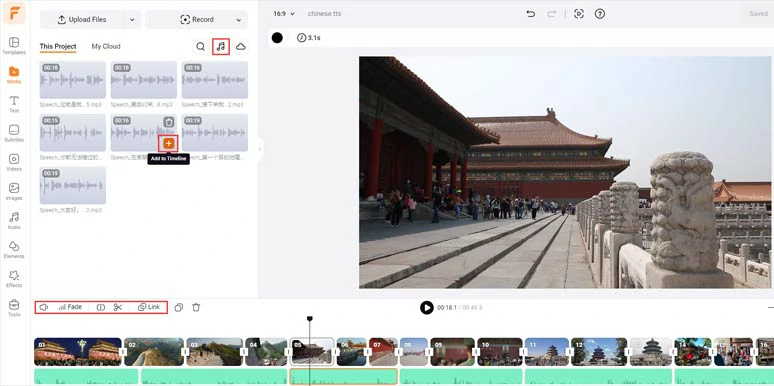The height and width of the screenshot is (386, 774).
Task: Select the Media sidebar icon
Action: (x=14, y=75)
